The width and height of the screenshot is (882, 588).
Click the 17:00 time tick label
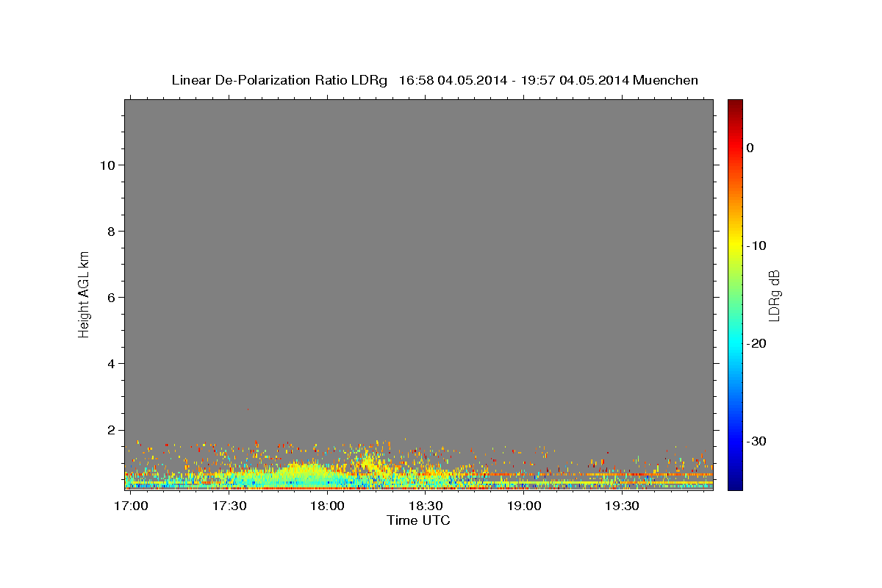(x=131, y=506)
